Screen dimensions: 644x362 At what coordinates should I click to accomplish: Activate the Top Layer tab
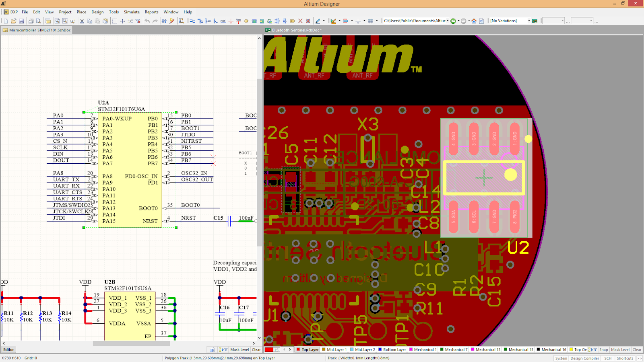[x=308, y=350]
